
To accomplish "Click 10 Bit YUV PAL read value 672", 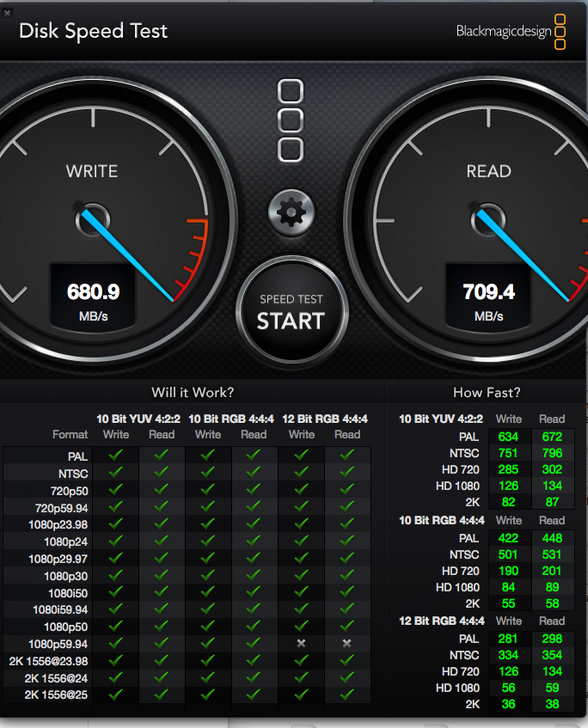I will coord(552,437).
